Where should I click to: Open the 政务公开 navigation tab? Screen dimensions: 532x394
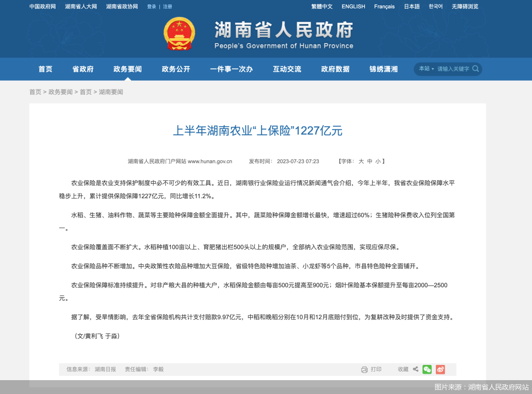(x=176, y=69)
